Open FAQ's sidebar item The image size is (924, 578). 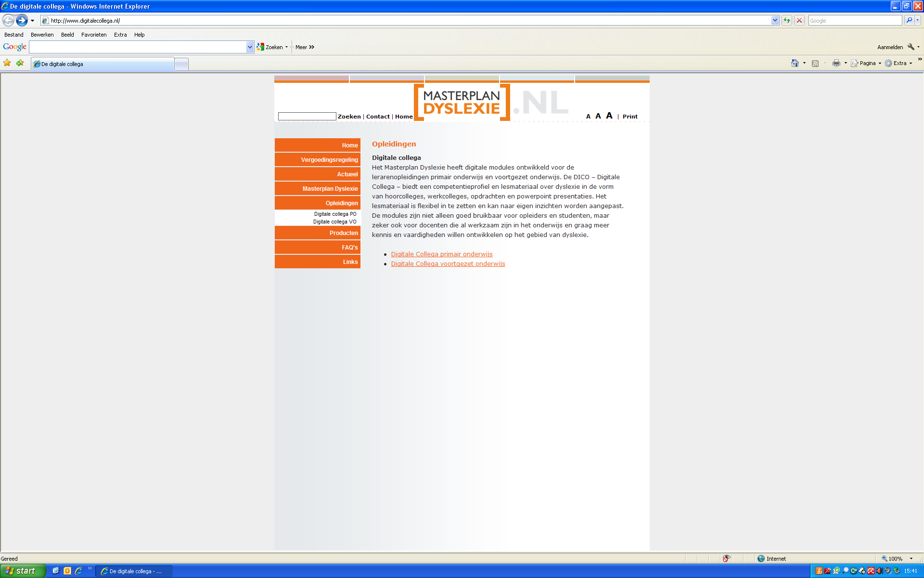(x=318, y=247)
